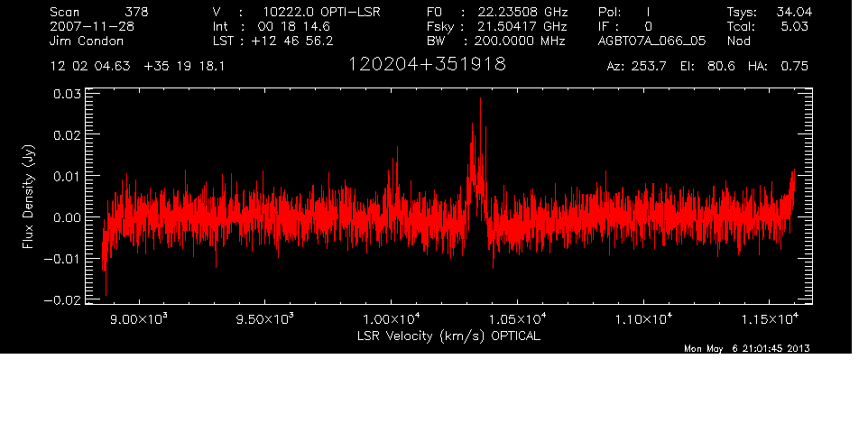
Task: Click rest frequency 22.23508 GHz
Action: (x=523, y=12)
